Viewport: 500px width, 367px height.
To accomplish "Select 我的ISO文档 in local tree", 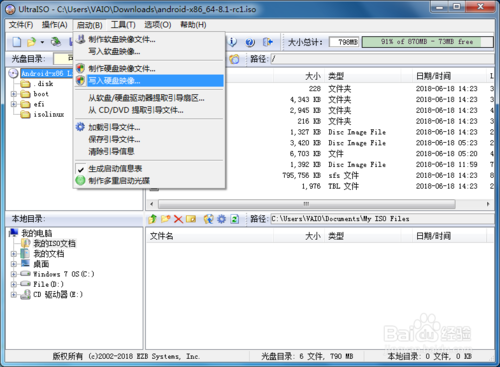I will tap(54, 244).
